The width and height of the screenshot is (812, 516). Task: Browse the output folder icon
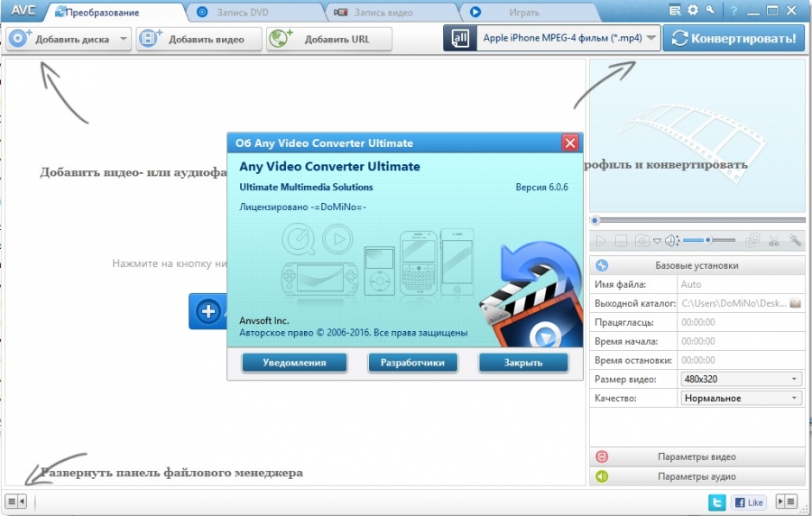tap(795, 303)
